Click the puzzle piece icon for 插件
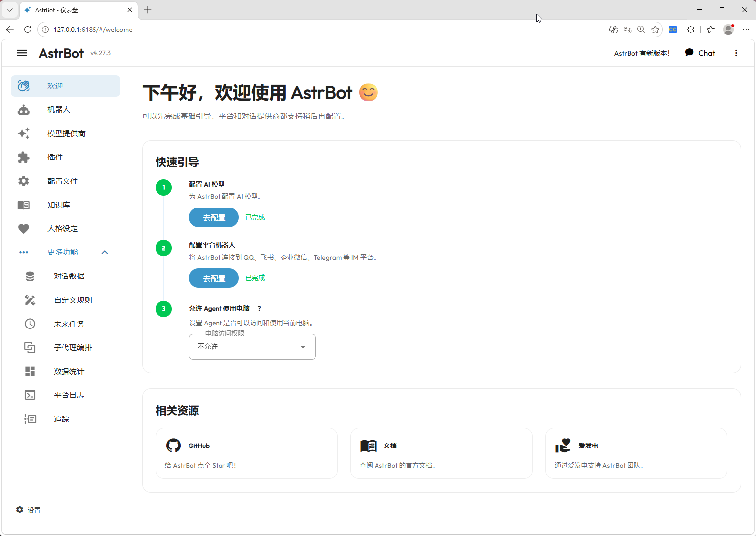Viewport: 756px width, 536px height. pyautogui.click(x=24, y=157)
